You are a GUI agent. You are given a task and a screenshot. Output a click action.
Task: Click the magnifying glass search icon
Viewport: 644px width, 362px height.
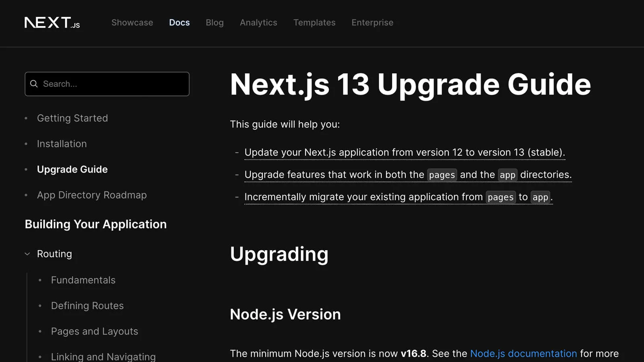(34, 84)
